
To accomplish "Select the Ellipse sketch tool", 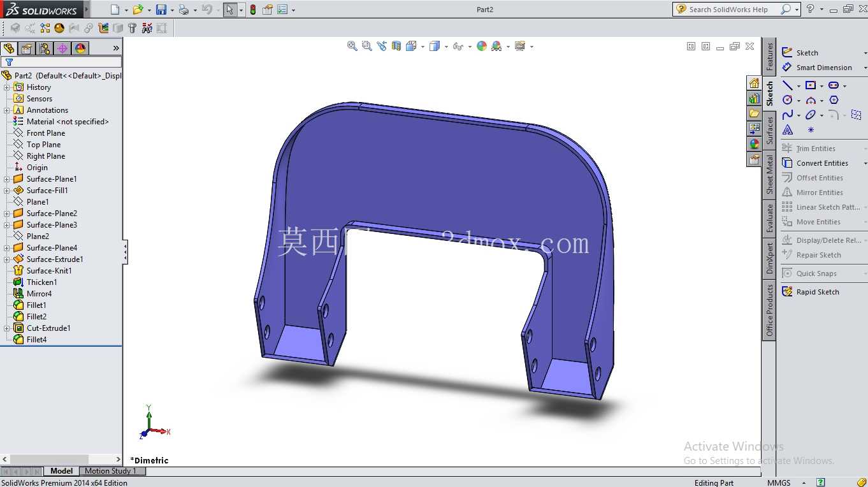I will coord(811,115).
